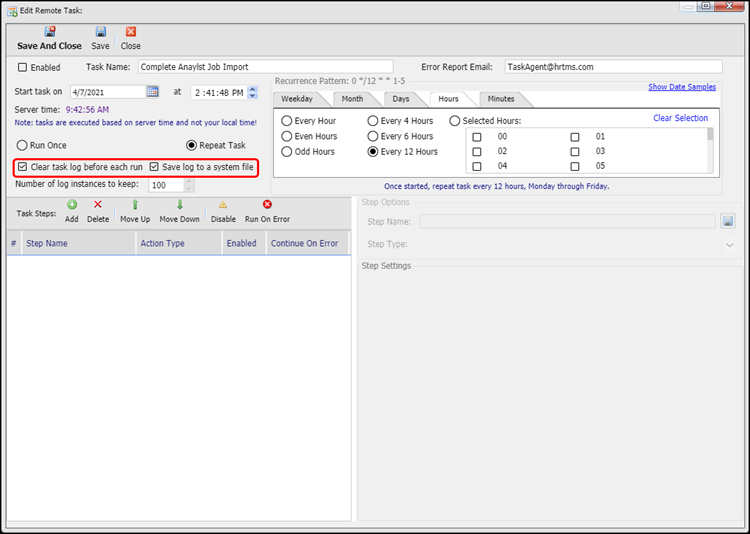Click the Edit Remote Task window icon
Screen dimensions: 750x534
(x=12, y=11)
